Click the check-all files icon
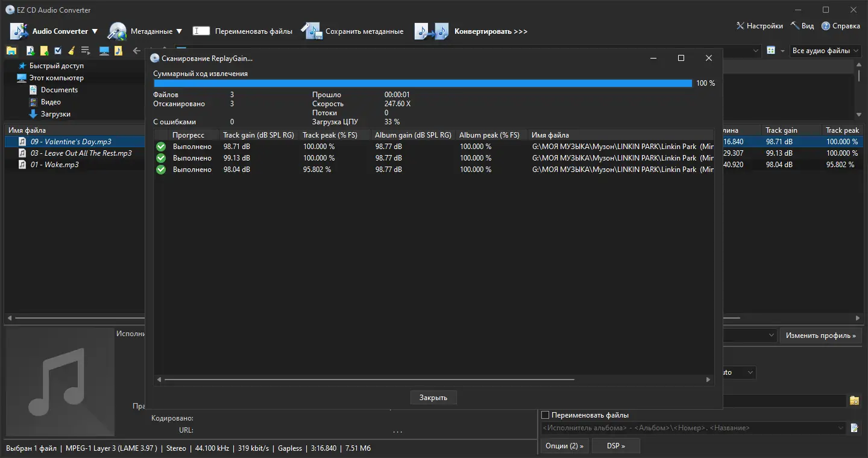Screen dimensions: 868x458 coord(58,51)
